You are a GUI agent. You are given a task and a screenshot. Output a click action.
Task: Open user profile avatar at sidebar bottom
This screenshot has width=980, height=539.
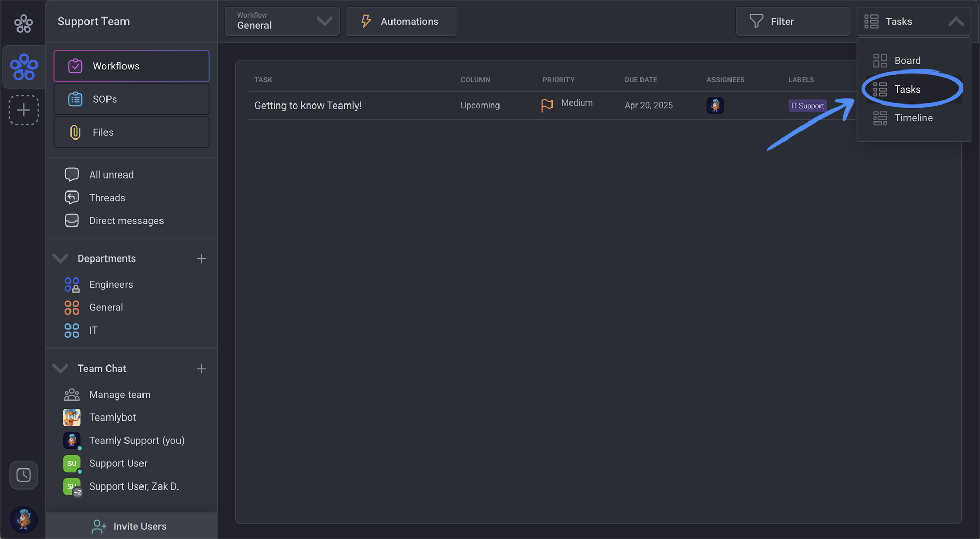[x=24, y=519]
